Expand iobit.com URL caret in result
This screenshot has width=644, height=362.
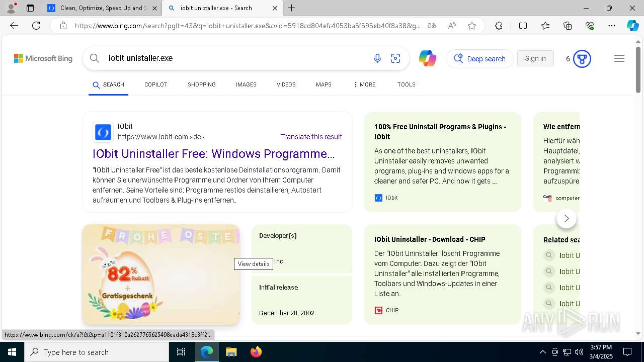pyautogui.click(x=203, y=137)
